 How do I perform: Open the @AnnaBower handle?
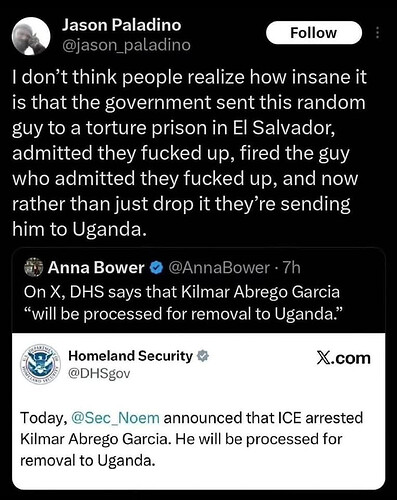click(x=219, y=268)
